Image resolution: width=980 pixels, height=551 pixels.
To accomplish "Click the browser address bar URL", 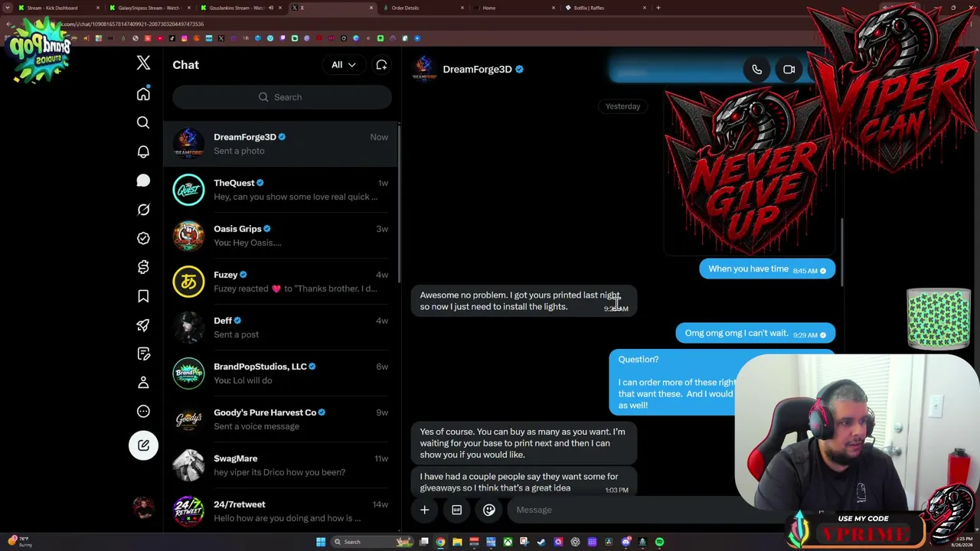I will coord(132,24).
